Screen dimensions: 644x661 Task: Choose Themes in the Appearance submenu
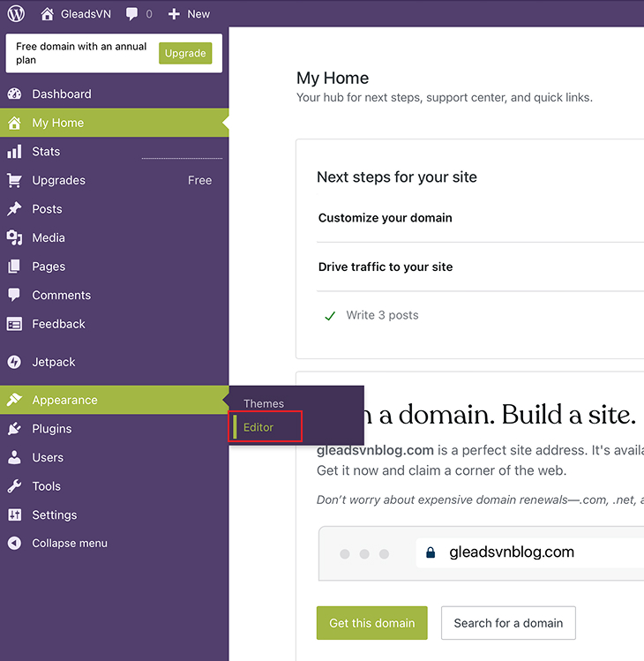pyautogui.click(x=264, y=403)
